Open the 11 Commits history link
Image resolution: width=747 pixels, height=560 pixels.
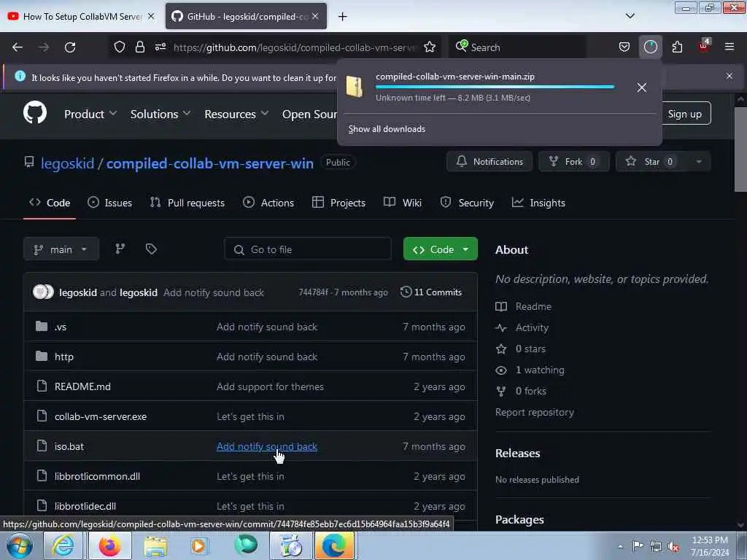pyautogui.click(x=431, y=292)
